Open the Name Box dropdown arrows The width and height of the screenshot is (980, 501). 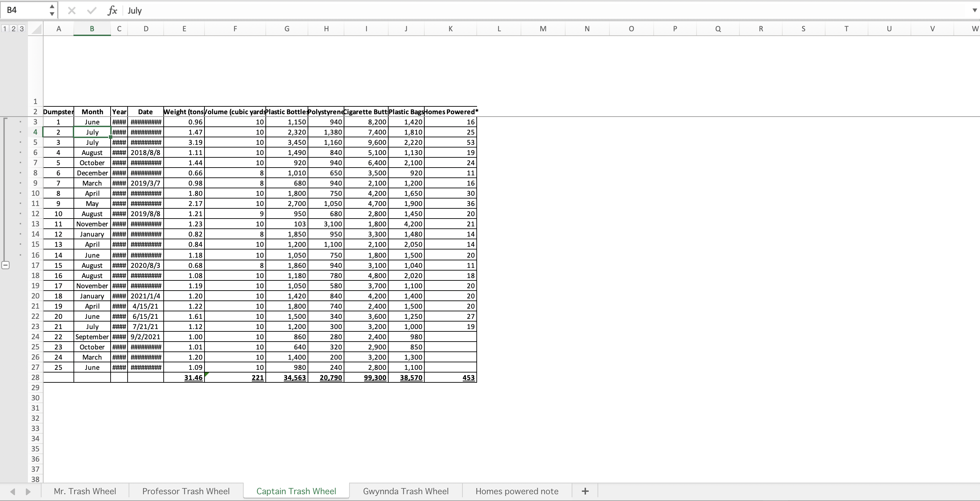pyautogui.click(x=52, y=10)
